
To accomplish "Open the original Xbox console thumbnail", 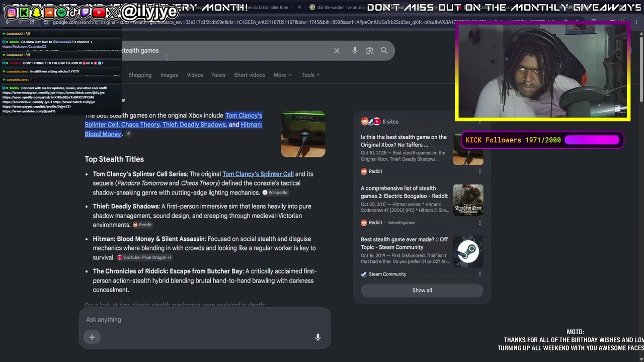I will [x=303, y=134].
